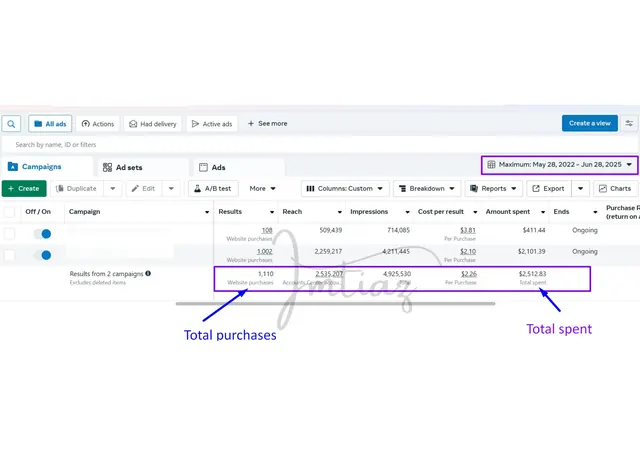Image resolution: width=640 pixels, height=452 pixels.
Task: Select the All ads filter
Action: click(50, 124)
